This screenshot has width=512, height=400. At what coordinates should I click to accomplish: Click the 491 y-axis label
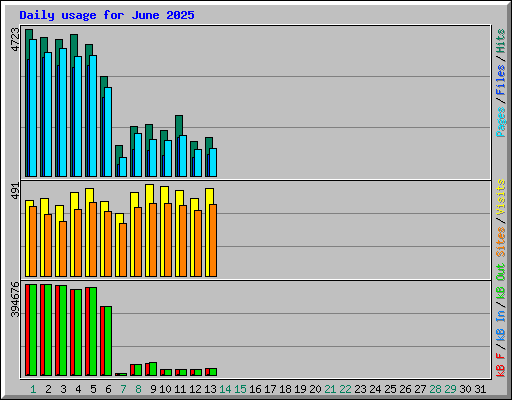[x=15, y=191]
